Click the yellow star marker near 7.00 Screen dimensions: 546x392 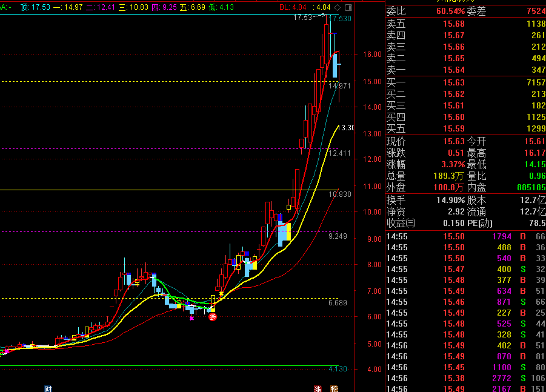(221, 294)
